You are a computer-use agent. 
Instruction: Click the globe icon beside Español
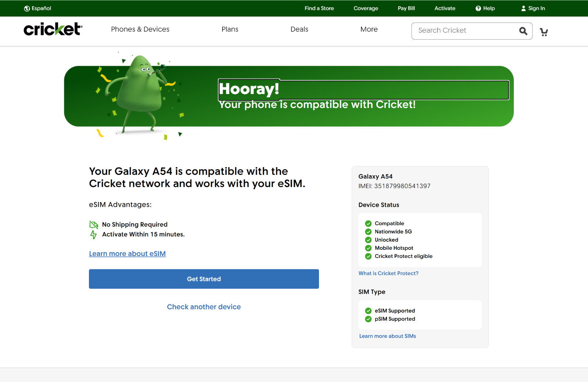coord(27,8)
